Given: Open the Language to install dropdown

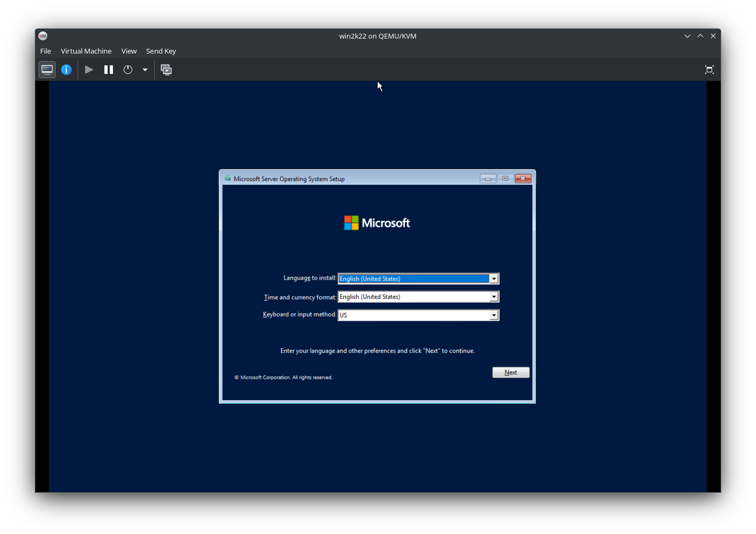Looking at the screenshot, I should click(493, 279).
